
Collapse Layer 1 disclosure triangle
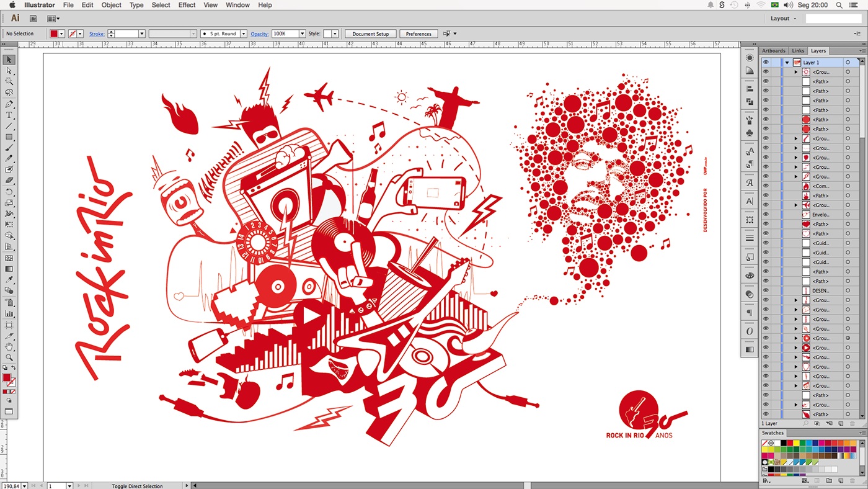(x=787, y=63)
